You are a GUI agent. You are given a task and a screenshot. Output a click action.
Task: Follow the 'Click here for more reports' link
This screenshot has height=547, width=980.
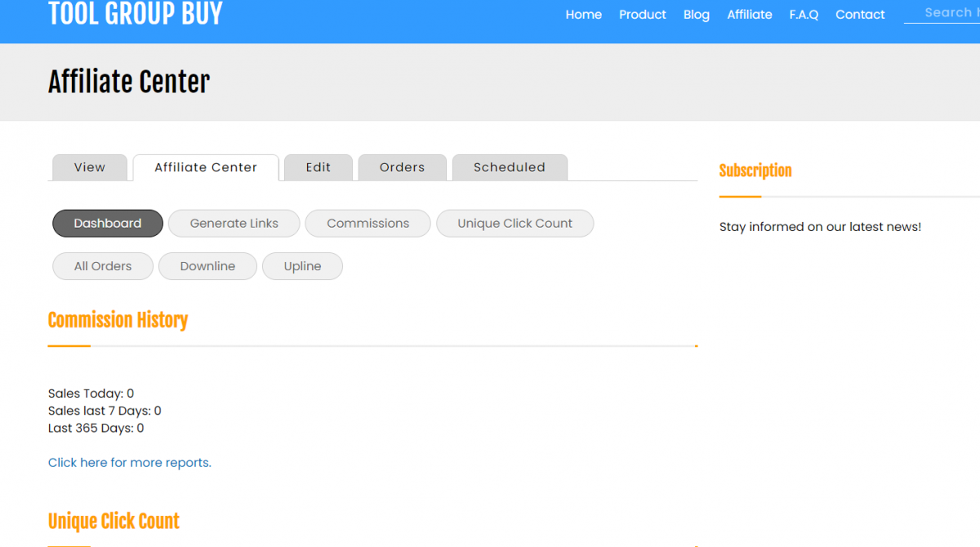pyautogui.click(x=129, y=463)
